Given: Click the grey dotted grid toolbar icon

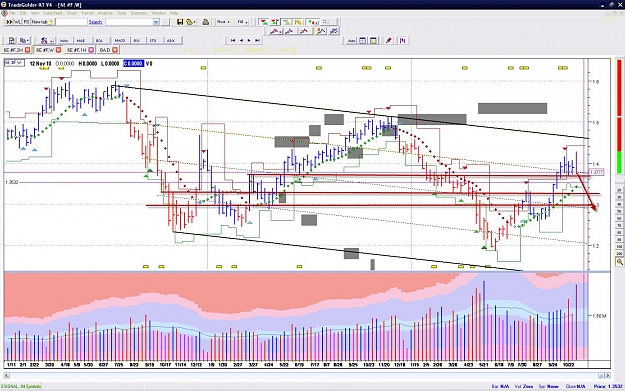Looking at the screenshot, I should pos(329,22).
